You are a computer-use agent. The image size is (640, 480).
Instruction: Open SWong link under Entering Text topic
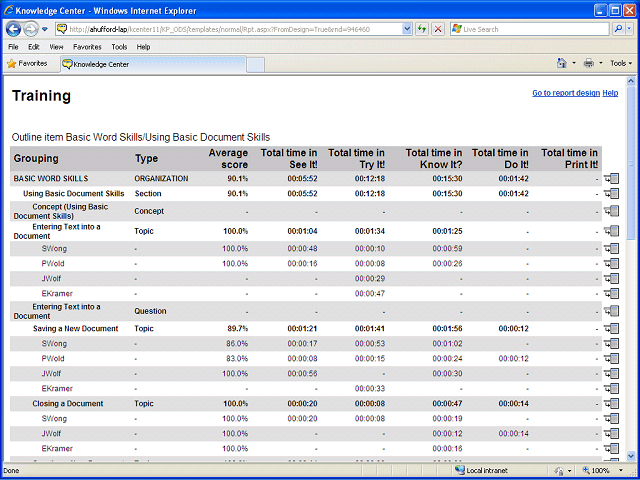point(54,249)
